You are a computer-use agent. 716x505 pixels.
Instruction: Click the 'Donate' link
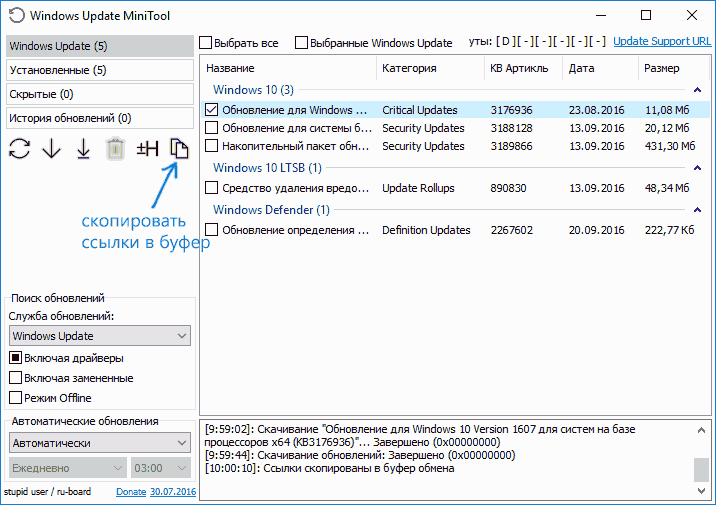tap(131, 492)
